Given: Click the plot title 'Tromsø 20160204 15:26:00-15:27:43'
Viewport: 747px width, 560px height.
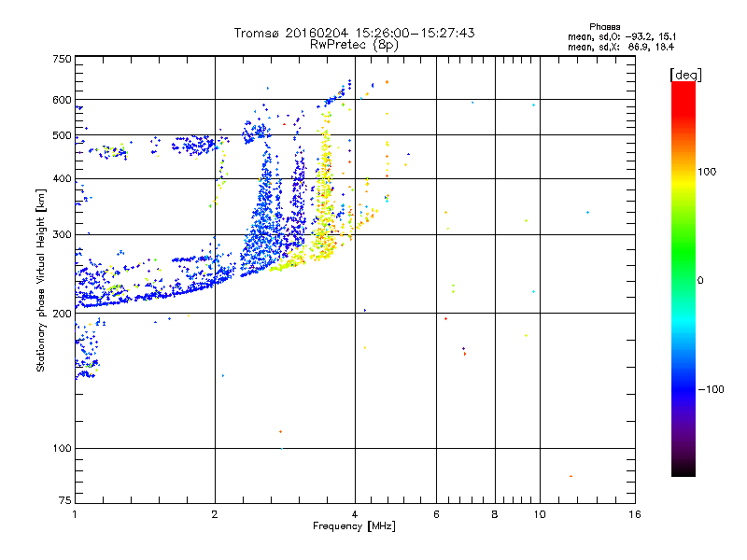Looking at the screenshot, I should click(x=354, y=33).
